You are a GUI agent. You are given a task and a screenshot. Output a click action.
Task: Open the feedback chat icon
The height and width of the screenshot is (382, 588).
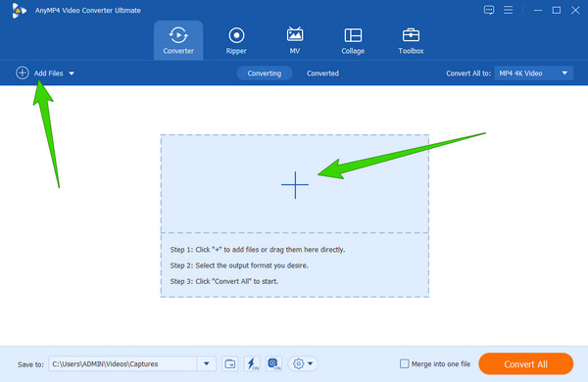coord(489,10)
